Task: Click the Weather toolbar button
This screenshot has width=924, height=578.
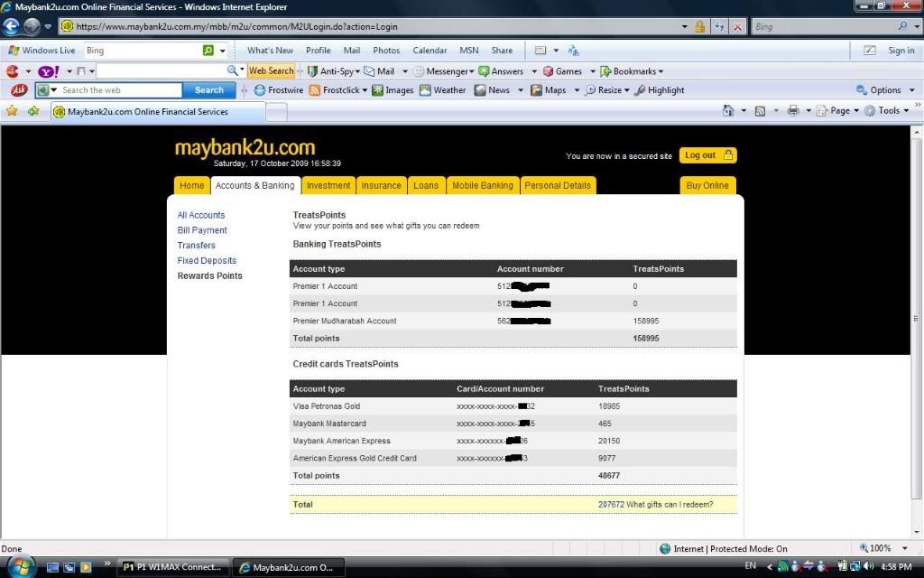Action: 442,90
